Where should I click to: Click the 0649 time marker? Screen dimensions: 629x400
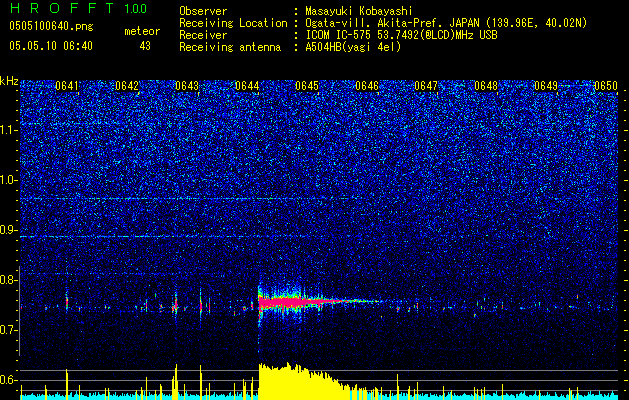pyautogui.click(x=546, y=86)
